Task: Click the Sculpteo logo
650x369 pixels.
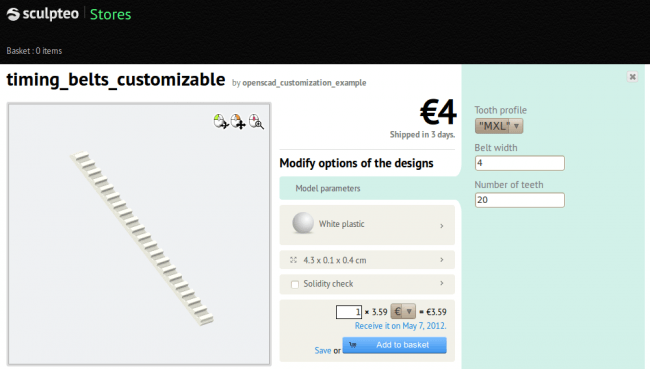Action: 43,14
